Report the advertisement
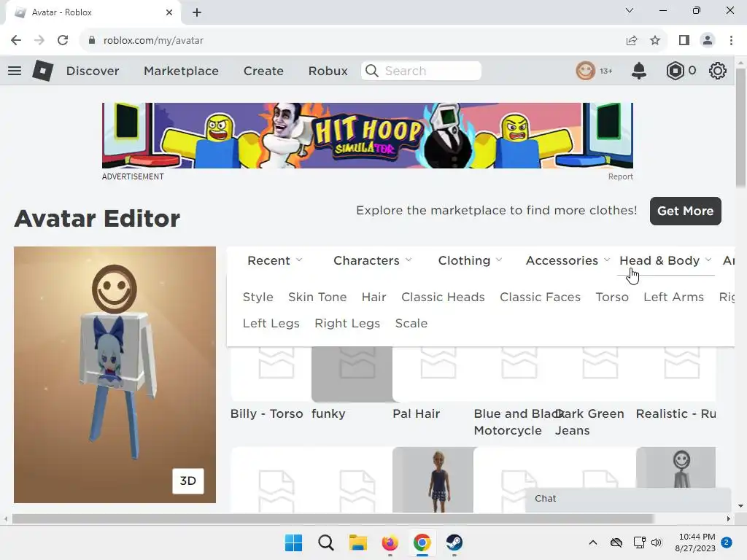This screenshot has width=747, height=560. [x=620, y=176]
